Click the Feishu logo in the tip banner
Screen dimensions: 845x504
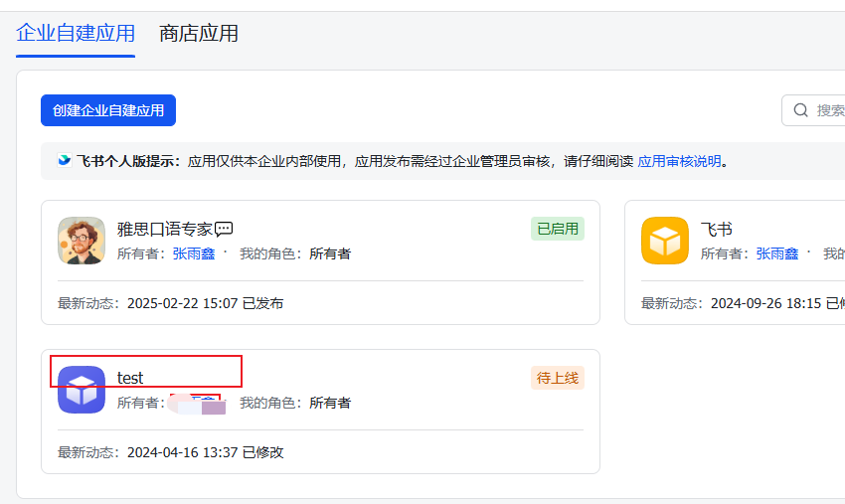tap(65, 161)
